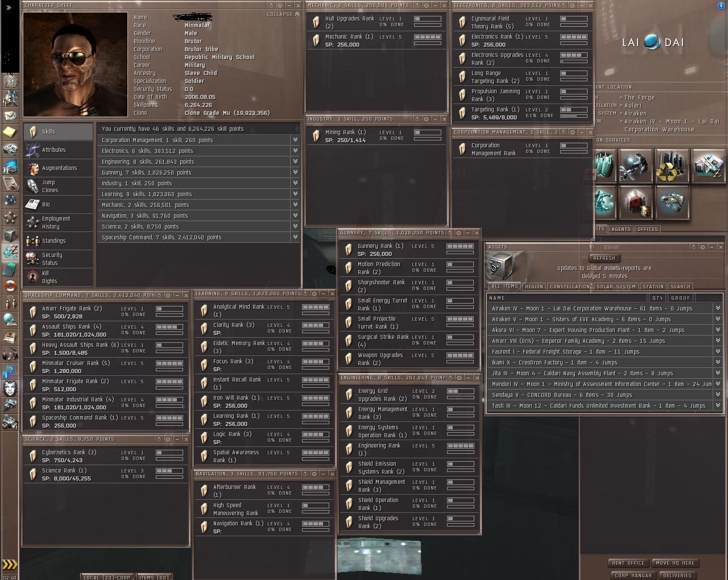Expand the sidebar with the double-arrow

9,8
